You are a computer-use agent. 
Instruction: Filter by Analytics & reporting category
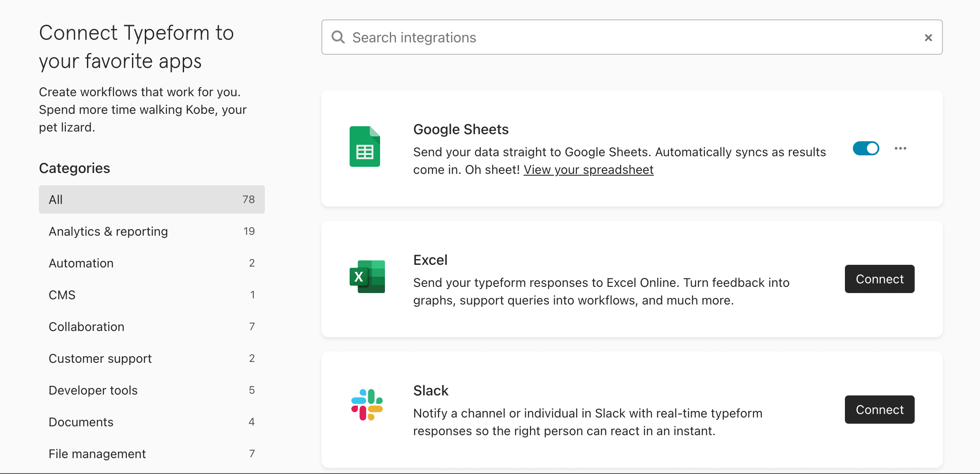click(151, 231)
